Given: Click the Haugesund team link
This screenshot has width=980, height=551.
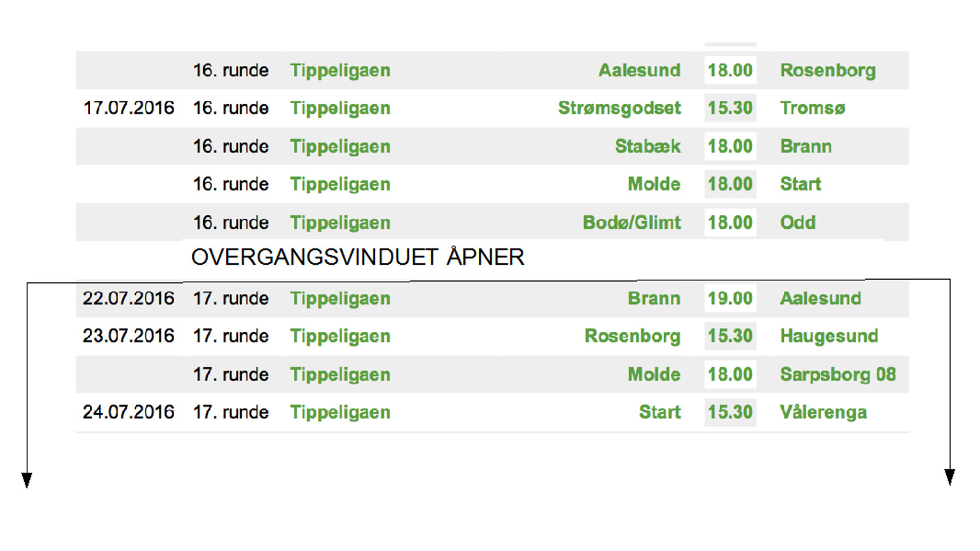Looking at the screenshot, I should (x=828, y=336).
